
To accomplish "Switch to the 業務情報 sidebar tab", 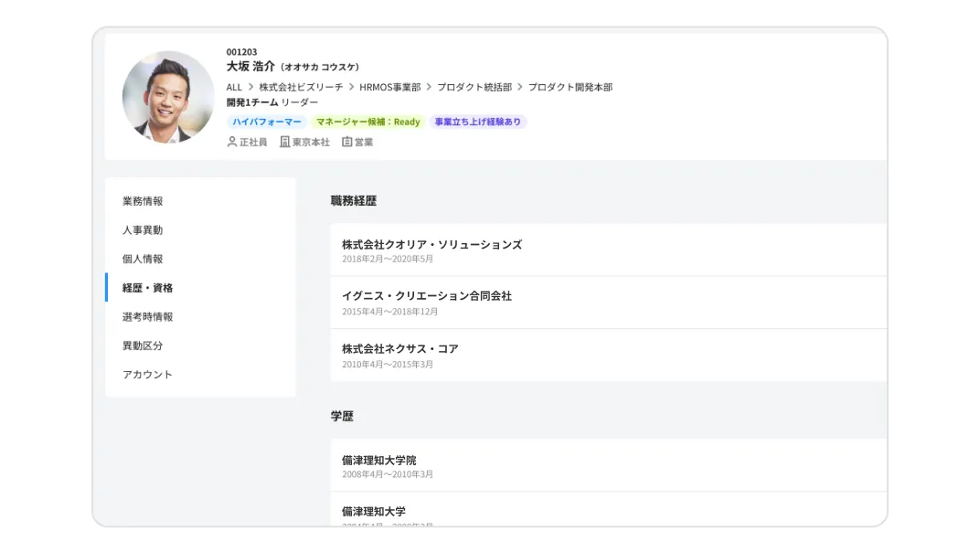I will pyautogui.click(x=142, y=201).
